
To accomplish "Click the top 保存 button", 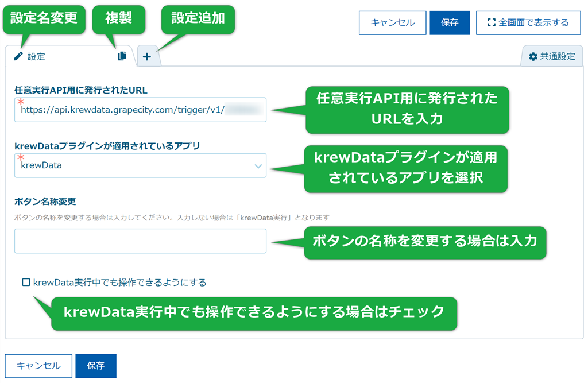I will (449, 23).
